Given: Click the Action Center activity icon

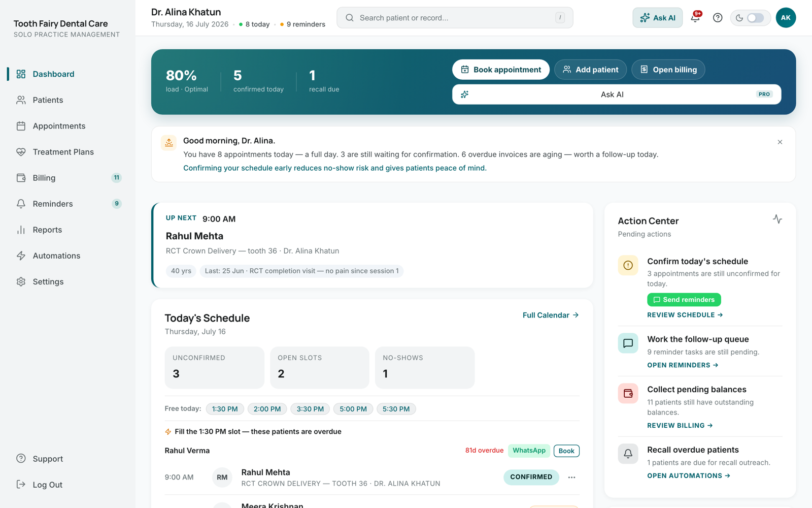Looking at the screenshot, I should (777, 219).
